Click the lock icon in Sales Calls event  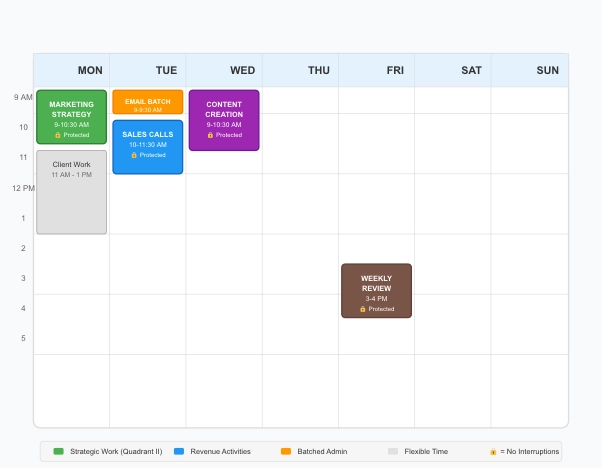pos(134,155)
